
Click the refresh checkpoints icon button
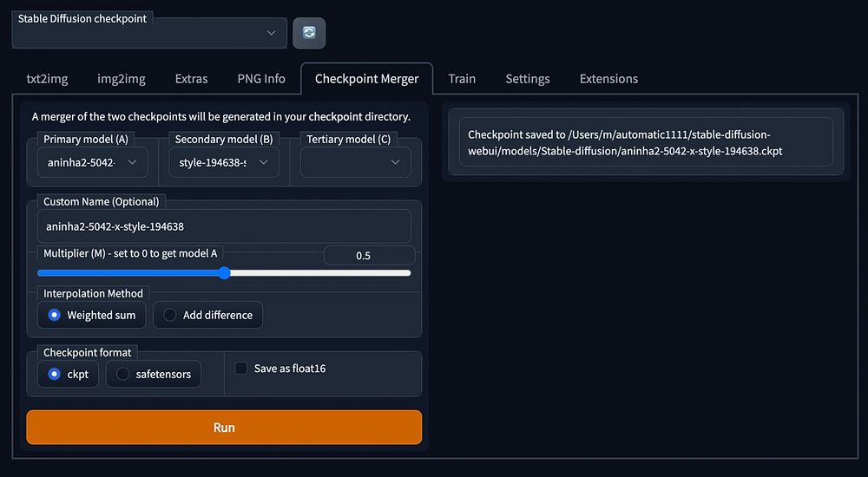(309, 33)
